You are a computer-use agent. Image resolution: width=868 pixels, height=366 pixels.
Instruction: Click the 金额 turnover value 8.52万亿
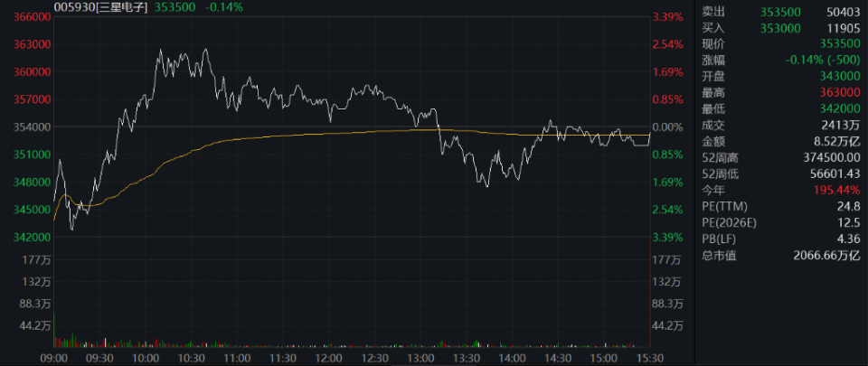click(836, 142)
